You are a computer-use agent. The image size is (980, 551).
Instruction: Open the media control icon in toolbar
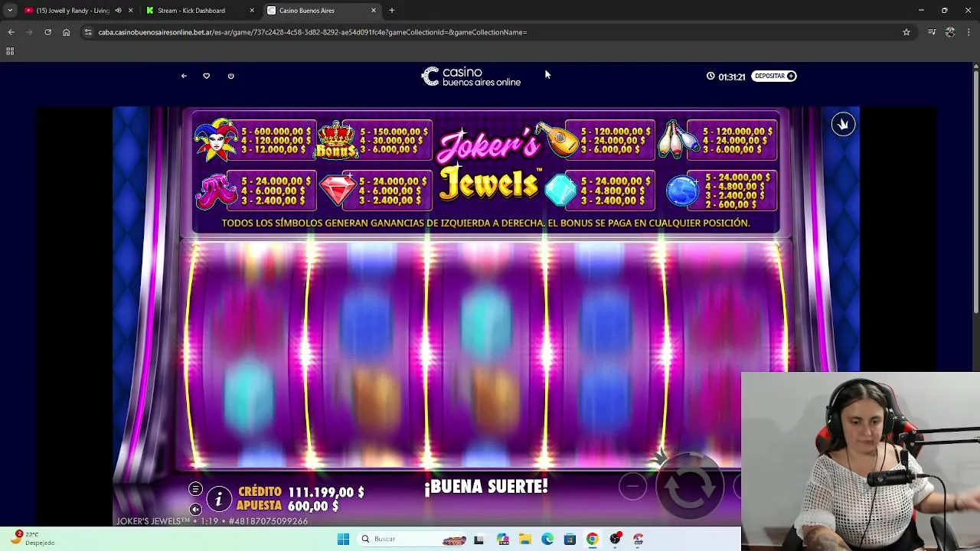coord(932,32)
